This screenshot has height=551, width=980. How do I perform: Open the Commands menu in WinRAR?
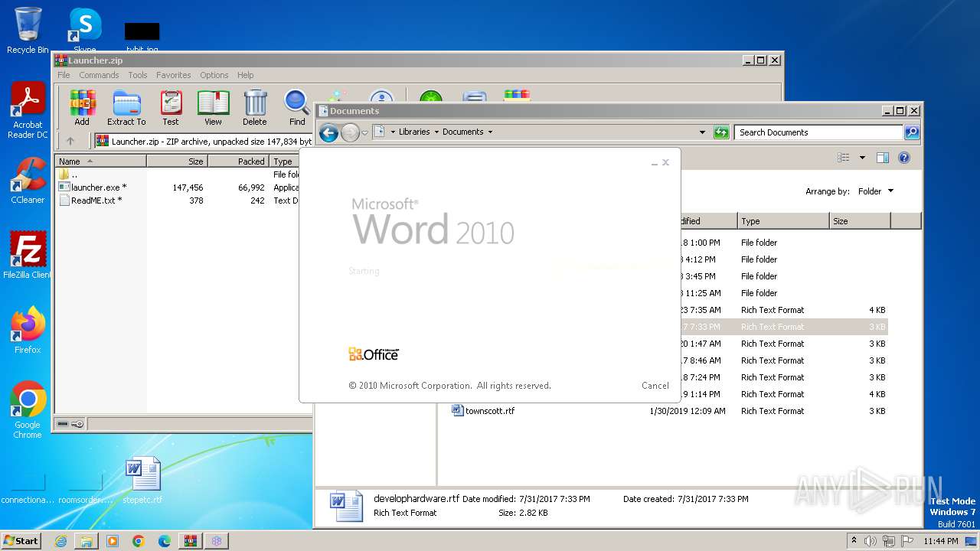99,75
